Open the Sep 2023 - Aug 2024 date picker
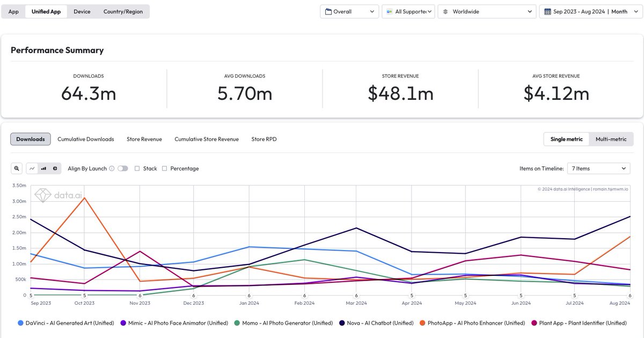644x338 pixels. [x=590, y=11]
